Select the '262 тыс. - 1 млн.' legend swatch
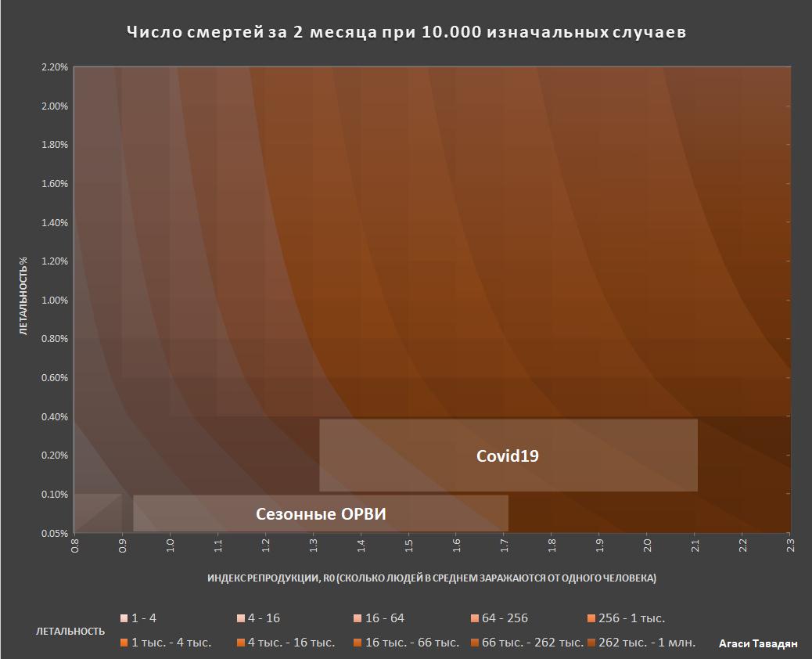812x659 pixels. tap(591, 643)
